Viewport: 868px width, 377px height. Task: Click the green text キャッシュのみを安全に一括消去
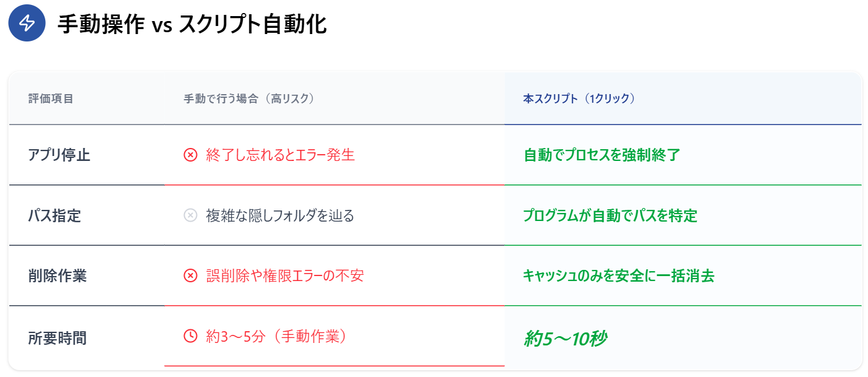click(619, 276)
